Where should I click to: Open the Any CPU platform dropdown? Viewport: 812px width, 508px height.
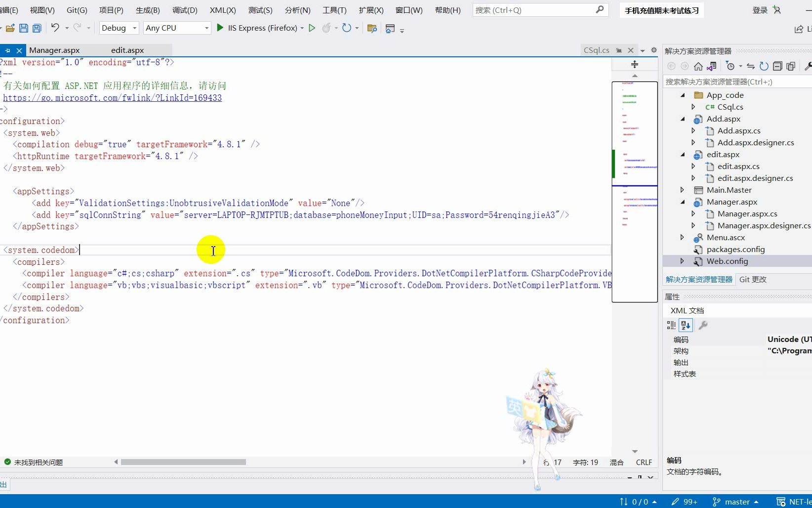[x=177, y=28]
